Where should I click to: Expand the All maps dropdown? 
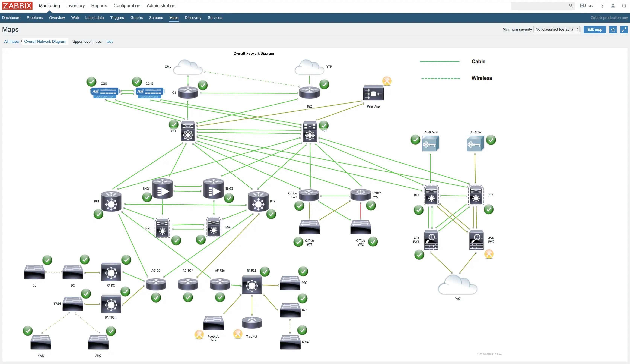point(11,42)
